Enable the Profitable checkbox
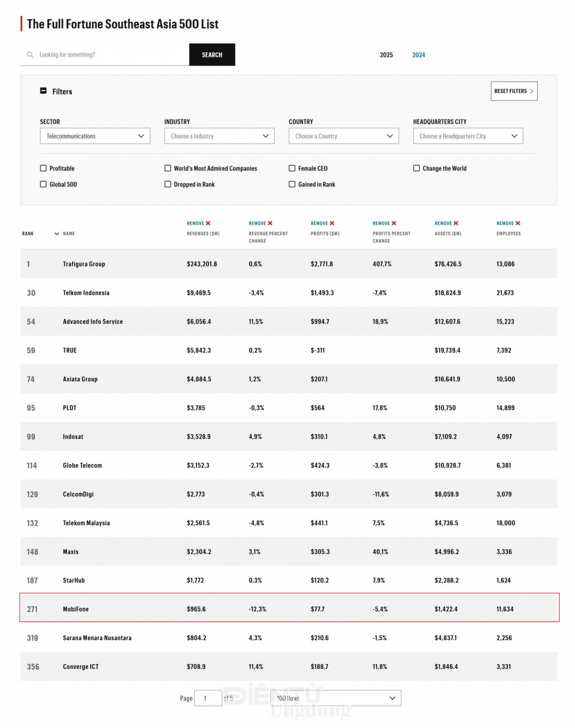 (44, 168)
